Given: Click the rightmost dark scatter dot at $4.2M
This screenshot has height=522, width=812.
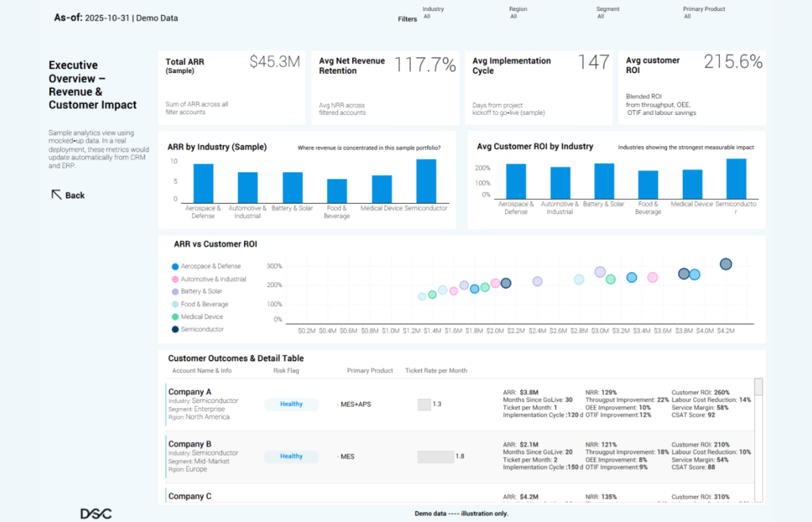Looking at the screenshot, I should [726, 264].
